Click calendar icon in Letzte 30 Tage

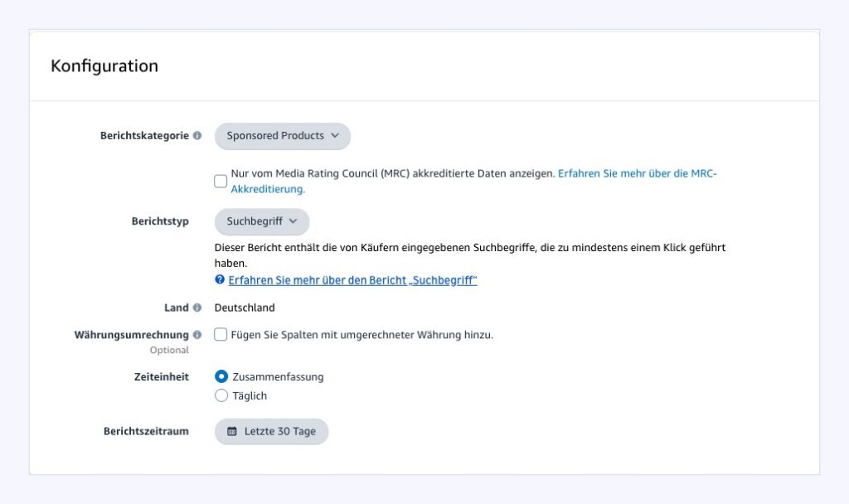click(232, 431)
